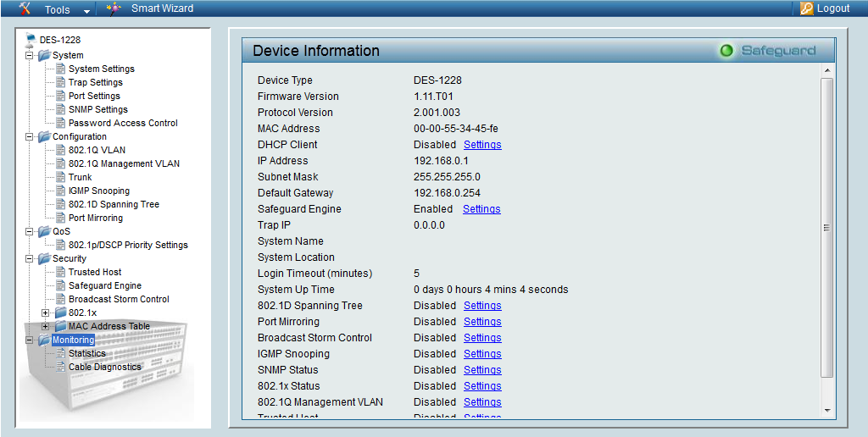
Task: Click the Port Settings page icon
Action: click(x=60, y=96)
